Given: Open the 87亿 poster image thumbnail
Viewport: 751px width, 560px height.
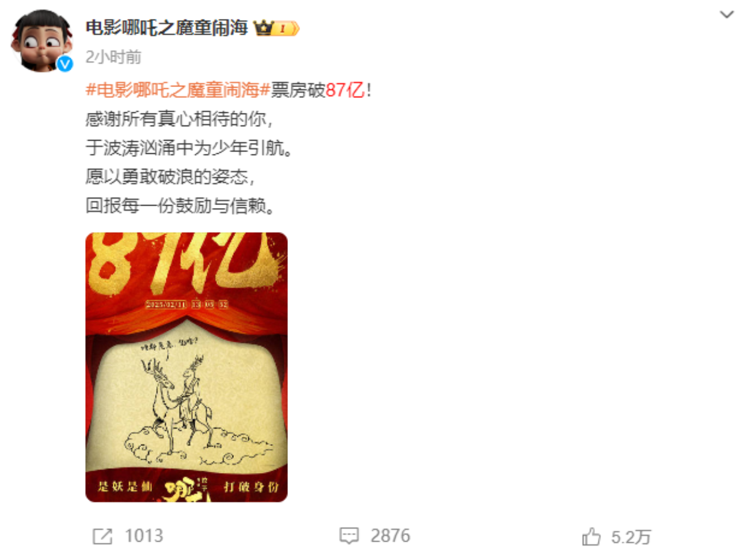Looking at the screenshot, I should click(187, 367).
